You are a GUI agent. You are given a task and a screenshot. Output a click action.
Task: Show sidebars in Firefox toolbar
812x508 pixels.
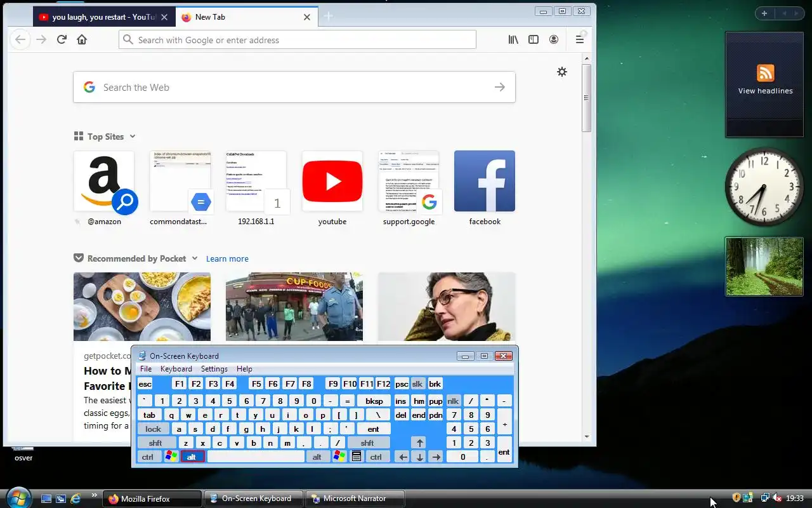coord(534,39)
